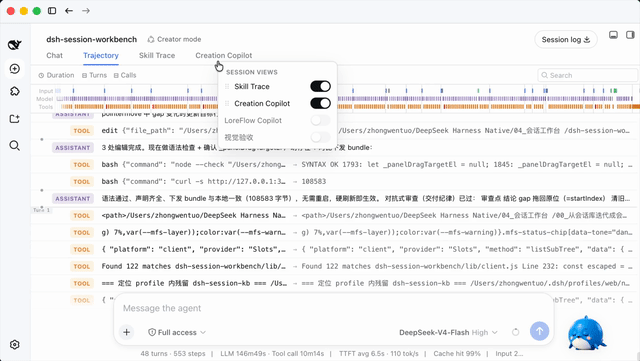Click the 'TTFT avg 6.5s' status entry
This screenshot has height=361, width=640.
click(x=379, y=354)
